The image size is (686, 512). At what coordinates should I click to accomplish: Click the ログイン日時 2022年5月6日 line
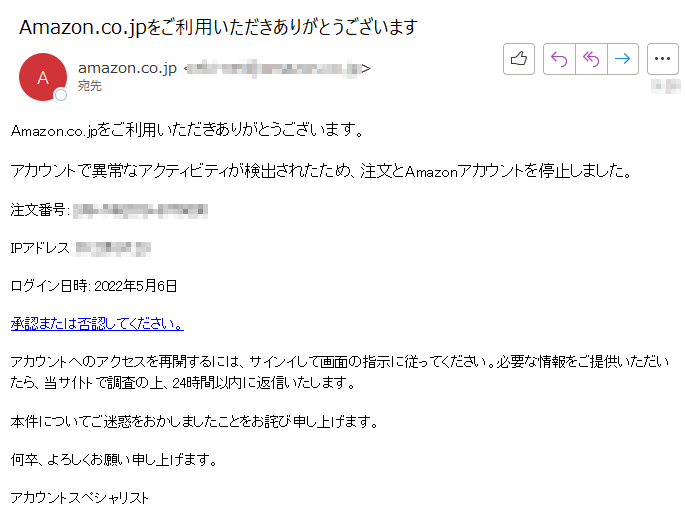click(x=94, y=286)
